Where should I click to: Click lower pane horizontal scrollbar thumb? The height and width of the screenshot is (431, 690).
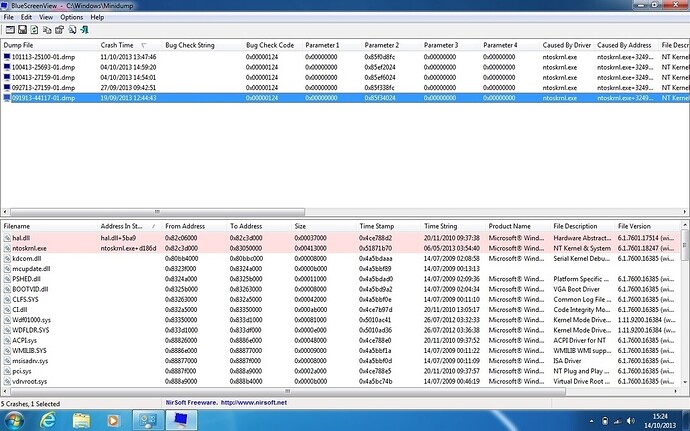point(287,391)
